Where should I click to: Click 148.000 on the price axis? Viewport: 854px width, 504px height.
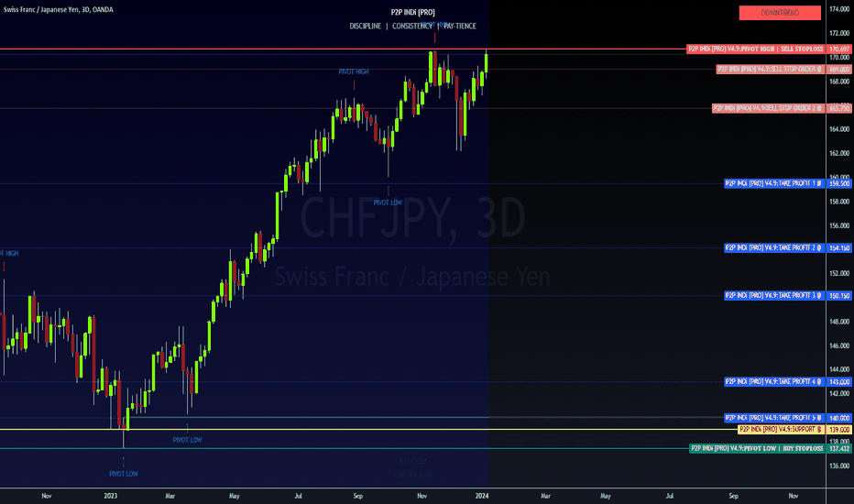pos(839,322)
